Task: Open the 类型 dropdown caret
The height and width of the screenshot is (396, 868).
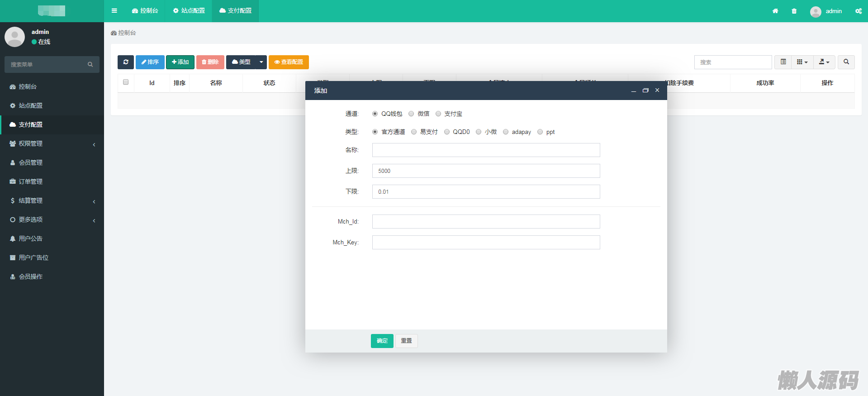Action: (x=261, y=62)
